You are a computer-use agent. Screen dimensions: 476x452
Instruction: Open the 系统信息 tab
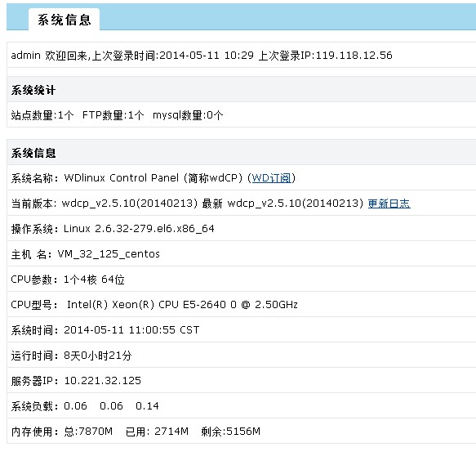coord(64,20)
